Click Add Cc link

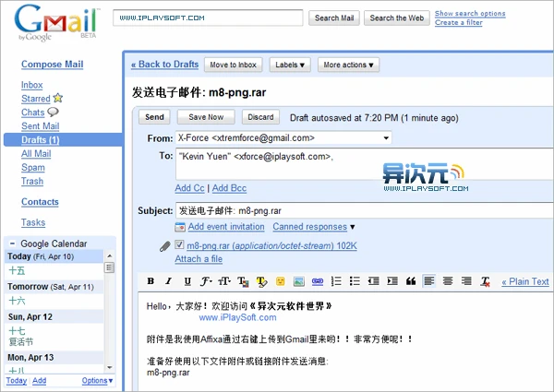tap(189, 188)
